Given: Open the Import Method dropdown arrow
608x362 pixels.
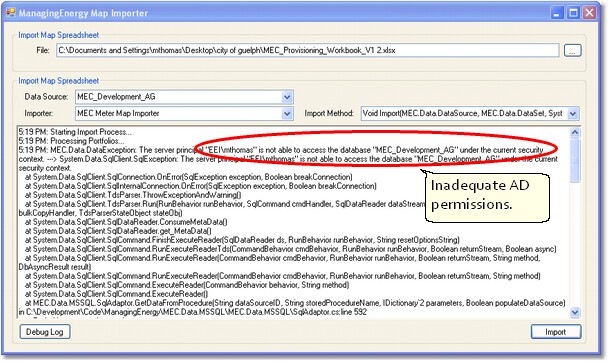Looking at the screenshot, I should (x=573, y=114).
